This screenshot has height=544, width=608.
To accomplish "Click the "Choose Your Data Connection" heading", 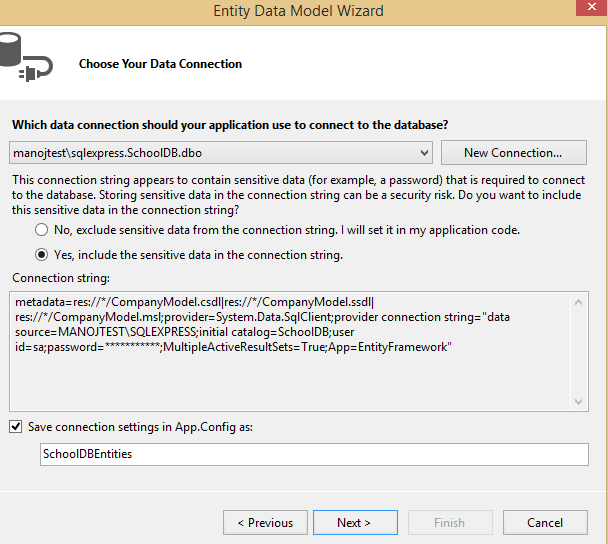I will click(x=160, y=64).
